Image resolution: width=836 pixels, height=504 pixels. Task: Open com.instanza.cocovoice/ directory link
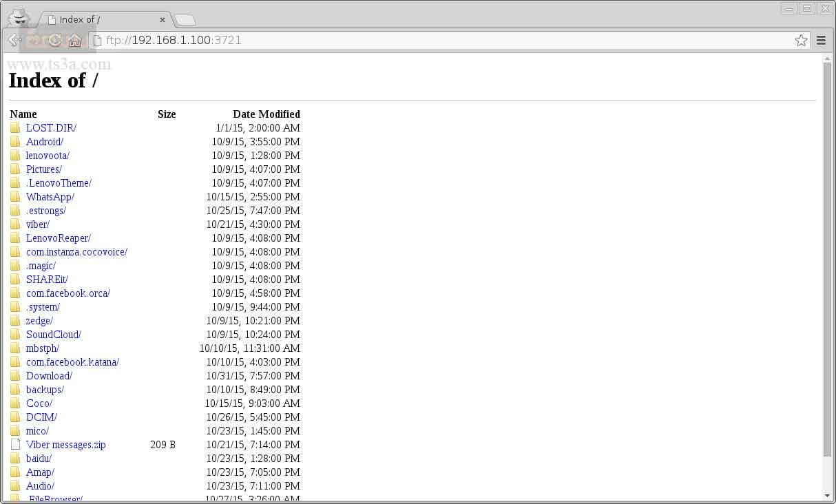76,252
